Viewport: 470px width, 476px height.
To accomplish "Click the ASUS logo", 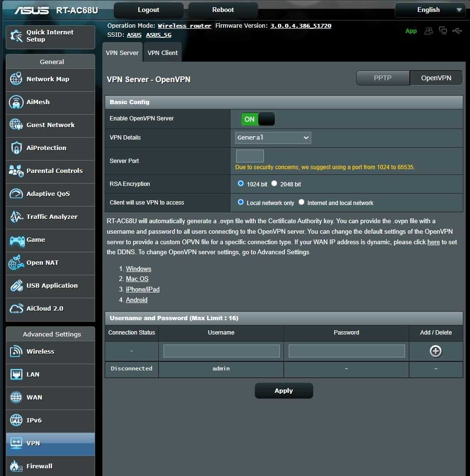I will tap(32, 11).
